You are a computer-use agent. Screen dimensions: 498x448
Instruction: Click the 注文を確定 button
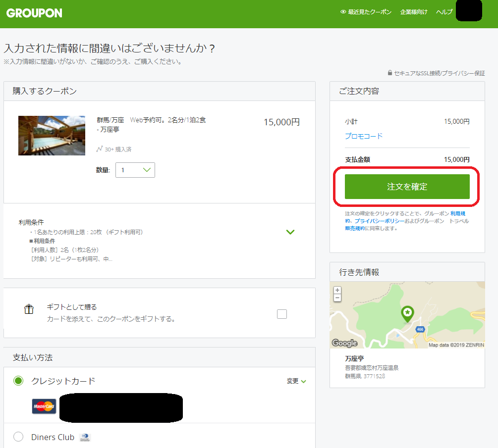(407, 187)
